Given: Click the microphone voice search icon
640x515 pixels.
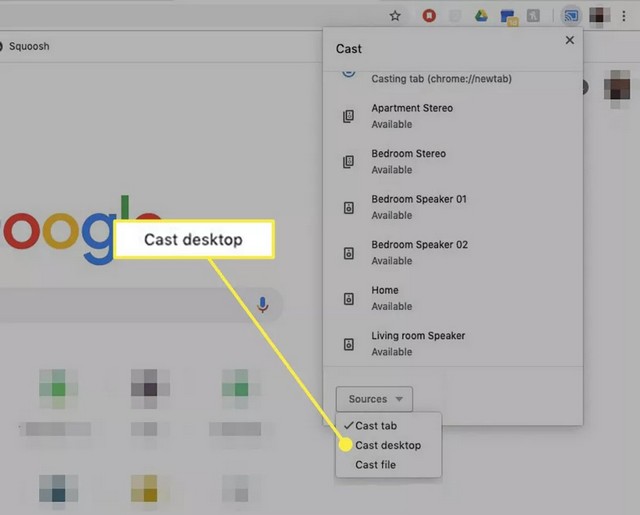Looking at the screenshot, I should tap(263, 304).
